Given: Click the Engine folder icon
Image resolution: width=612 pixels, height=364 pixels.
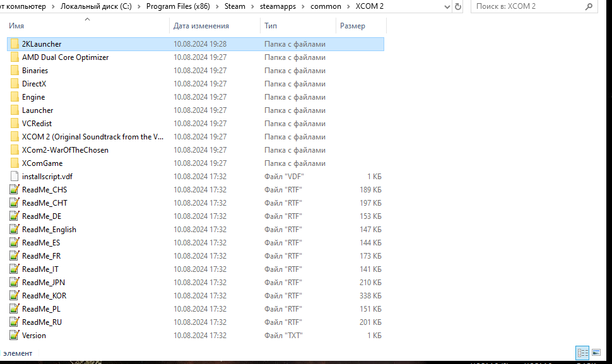Looking at the screenshot, I should point(15,97).
